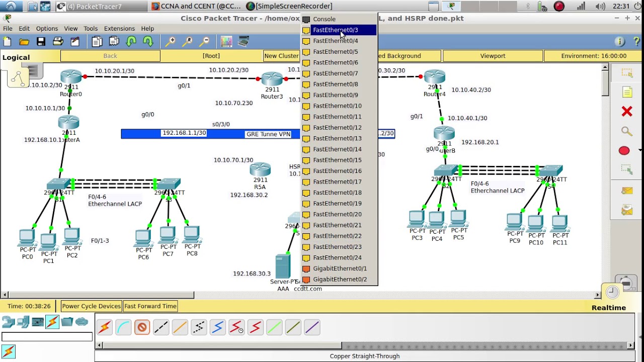This screenshot has width=644, height=362.
Task: Click the Print icon in the toolbar
Action: [58, 42]
